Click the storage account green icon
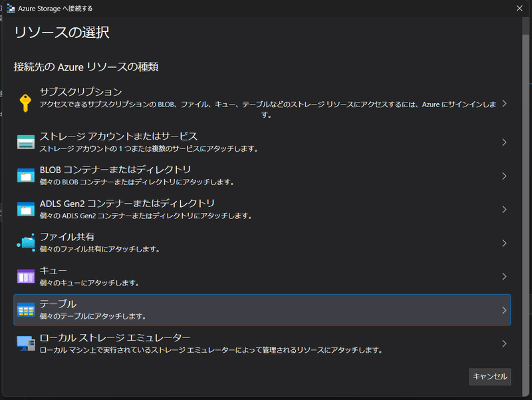 click(26, 142)
